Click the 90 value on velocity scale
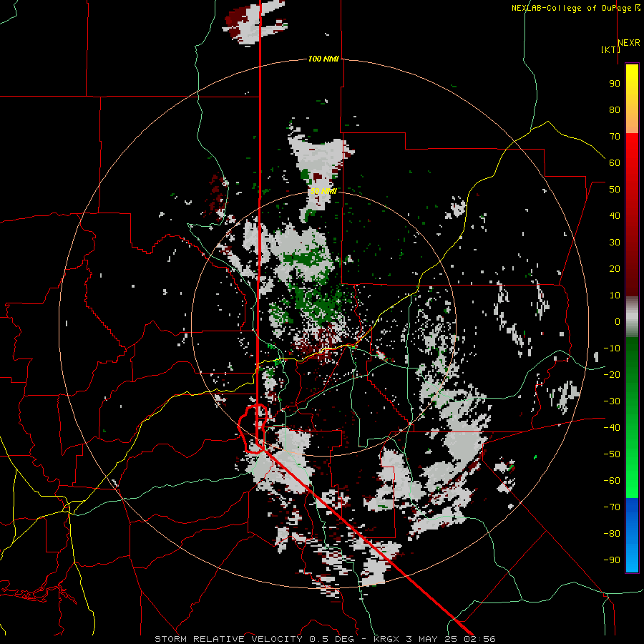Screen dimensions: 644x644 [x=615, y=84]
